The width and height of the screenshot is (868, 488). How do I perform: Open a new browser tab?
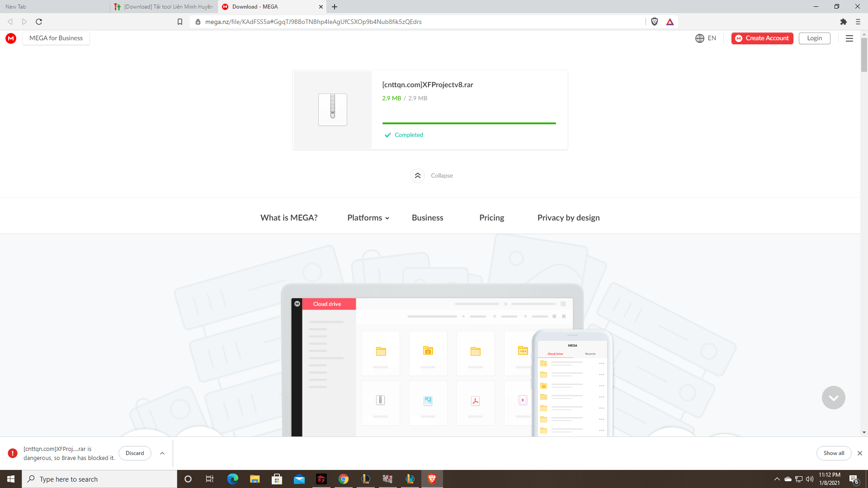click(x=335, y=7)
